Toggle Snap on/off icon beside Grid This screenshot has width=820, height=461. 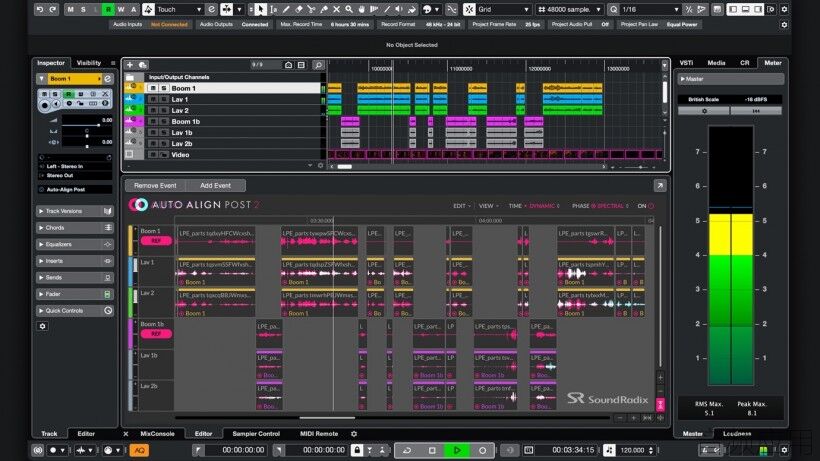tap(469, 9)
